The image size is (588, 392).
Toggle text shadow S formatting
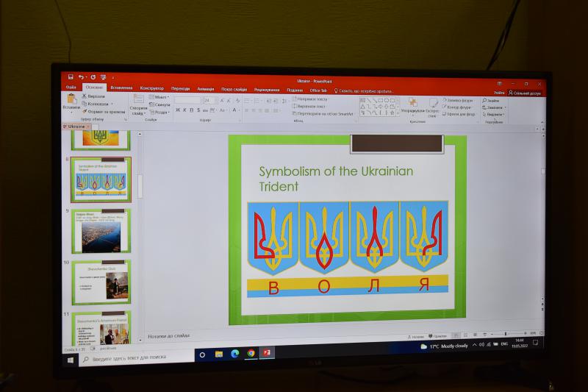pyautogui.click(x=198, y=110)
